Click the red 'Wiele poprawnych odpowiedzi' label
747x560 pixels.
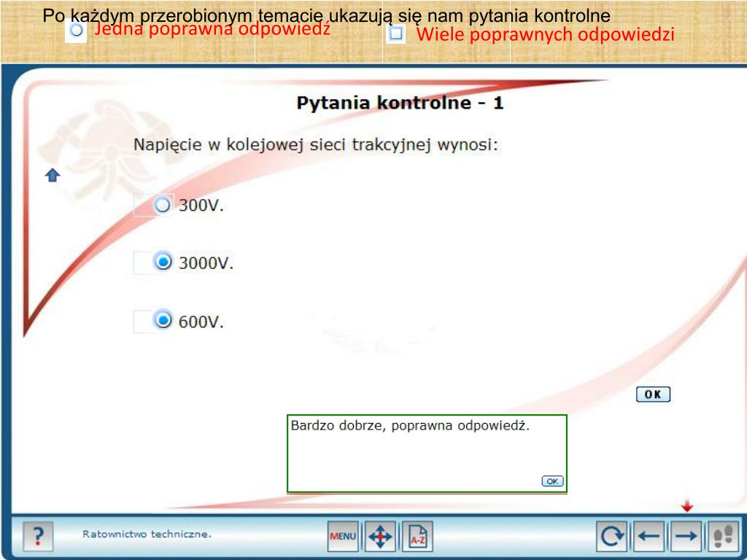(x=545, y=34)
